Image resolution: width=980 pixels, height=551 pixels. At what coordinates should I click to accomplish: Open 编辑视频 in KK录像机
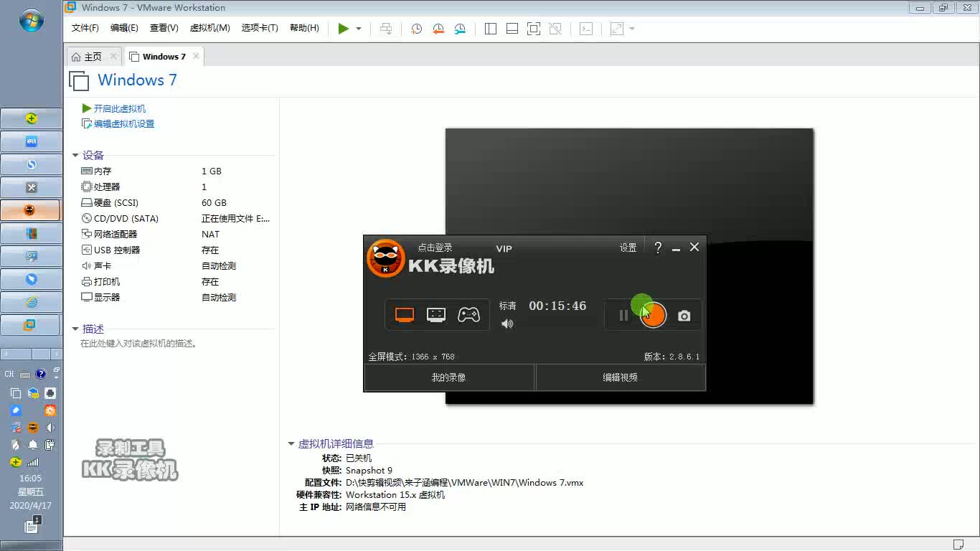(621, 377)
